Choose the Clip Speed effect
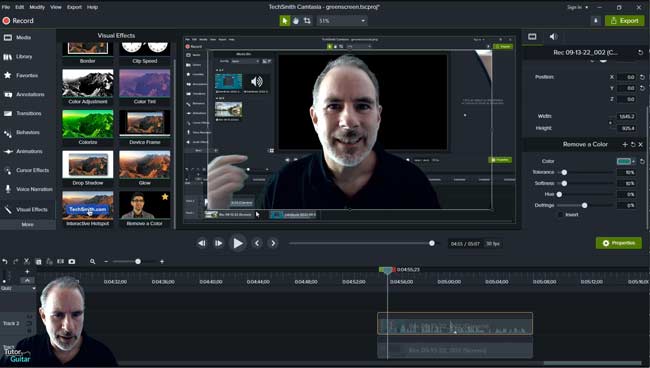650x368 pixels. [x=145, y=52]
